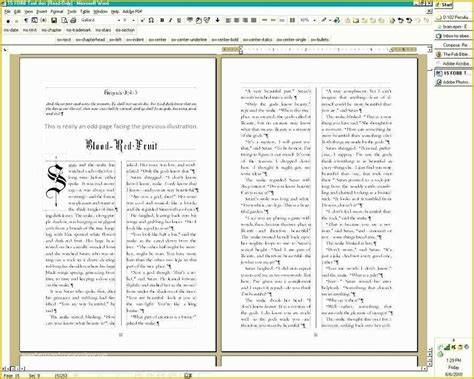
Task: Click the Save floppy disk icon
Action: (x=54, y=20)
